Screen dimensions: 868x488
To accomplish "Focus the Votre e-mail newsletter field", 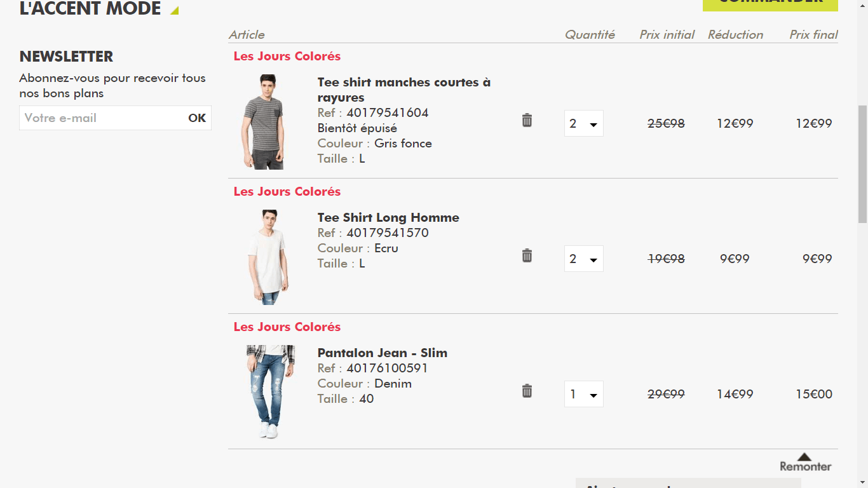I will (x=103, y=118).
